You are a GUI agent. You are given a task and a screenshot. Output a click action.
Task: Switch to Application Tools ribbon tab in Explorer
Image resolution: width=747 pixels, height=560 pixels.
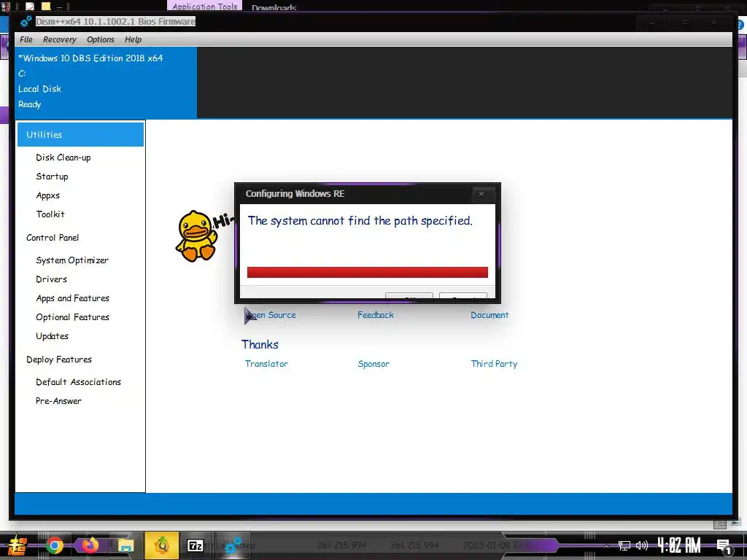(x=205, y=6)
